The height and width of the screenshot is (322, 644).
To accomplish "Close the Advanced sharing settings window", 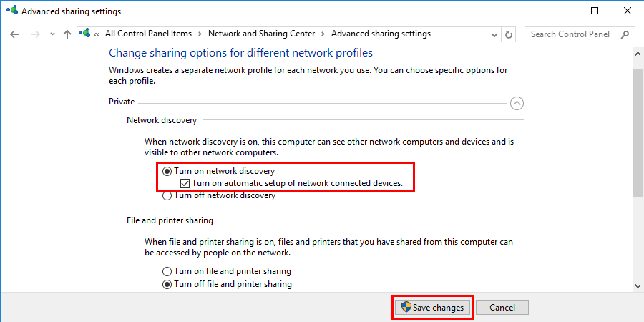I will tap(627, 11).
